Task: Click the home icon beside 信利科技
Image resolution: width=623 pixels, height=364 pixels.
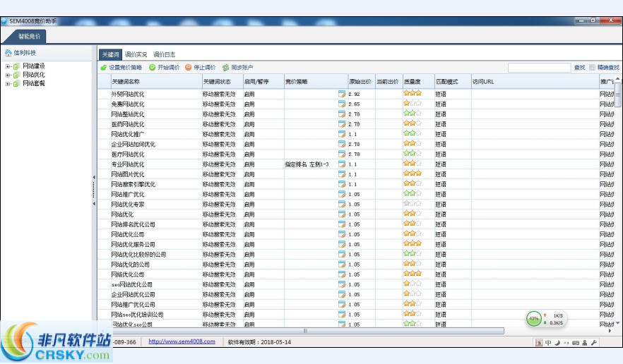Action: pyautogui.click(x=8, y=53)
